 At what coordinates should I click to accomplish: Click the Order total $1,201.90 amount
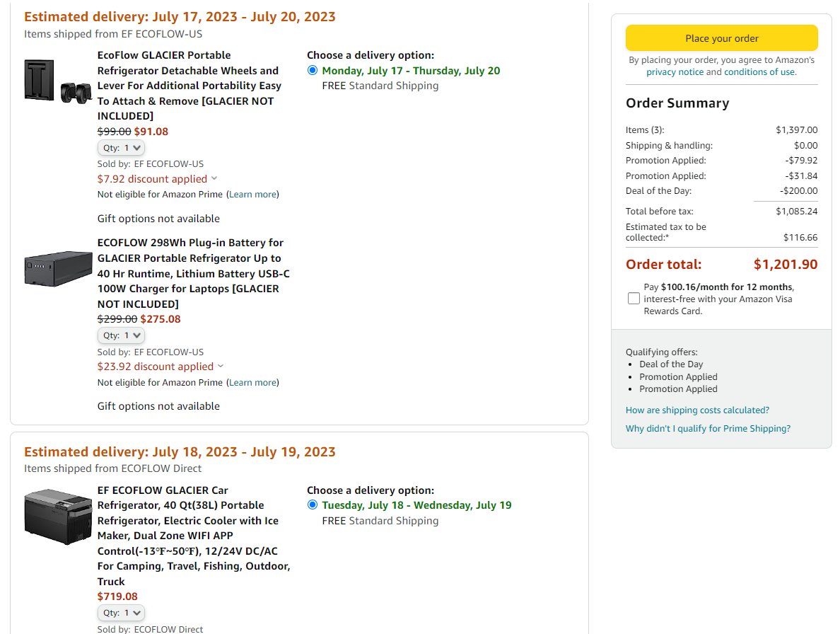(x=786, y=264)
